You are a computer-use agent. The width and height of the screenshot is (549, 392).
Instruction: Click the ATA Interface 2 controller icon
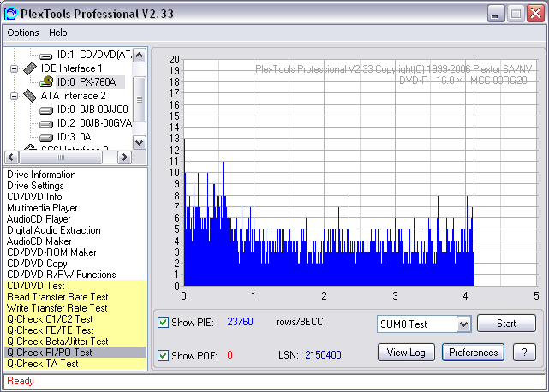(x=30, y=96)
